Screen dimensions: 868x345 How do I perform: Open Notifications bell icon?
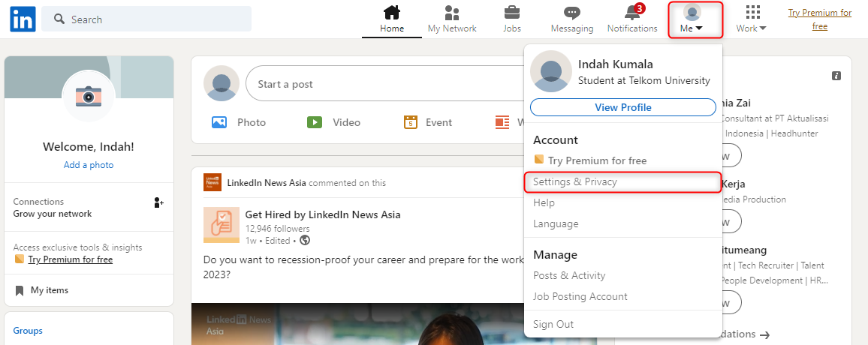[632, 12]
